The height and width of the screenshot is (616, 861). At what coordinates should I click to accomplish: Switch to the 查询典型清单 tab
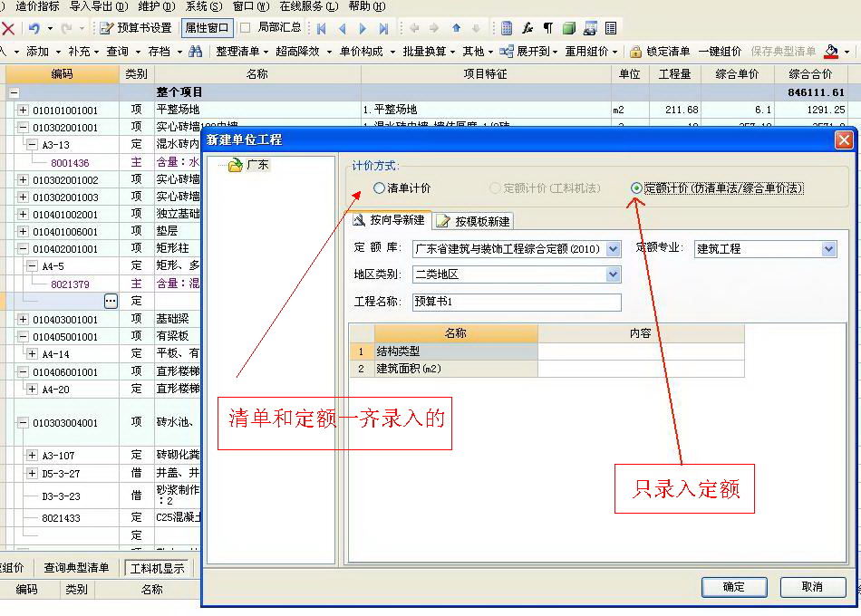pyautogui.click(x=76, y=568)
